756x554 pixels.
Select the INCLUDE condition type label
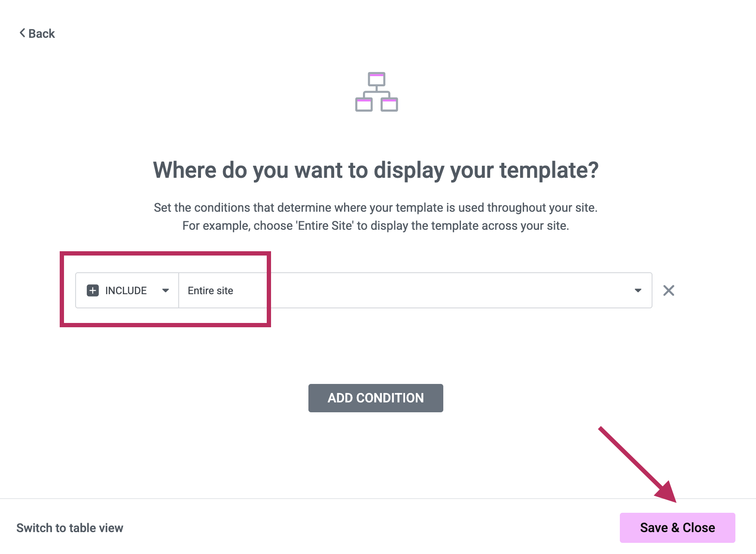[126, 291]
